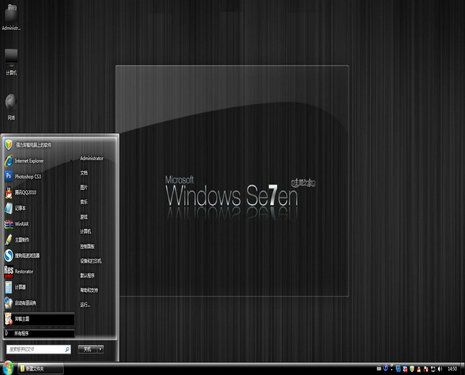Screen dimensions: 465x375
Task: Open Documents (文档) in the Start menu
Action: point(84,173)
